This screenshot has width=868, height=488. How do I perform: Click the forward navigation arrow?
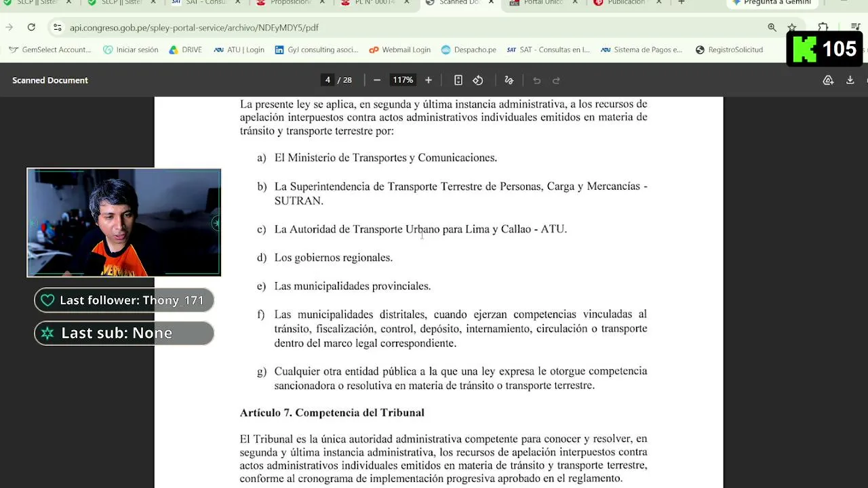coord(9,27)
